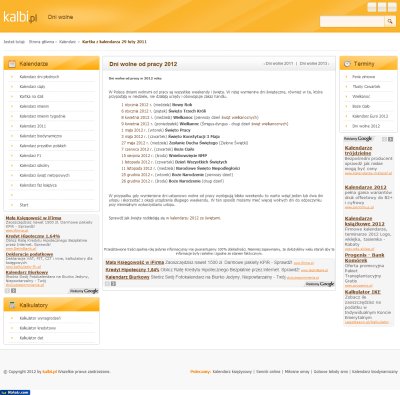Go to Dni wolne 2011

pyautogui.click(x=279, y=64)
